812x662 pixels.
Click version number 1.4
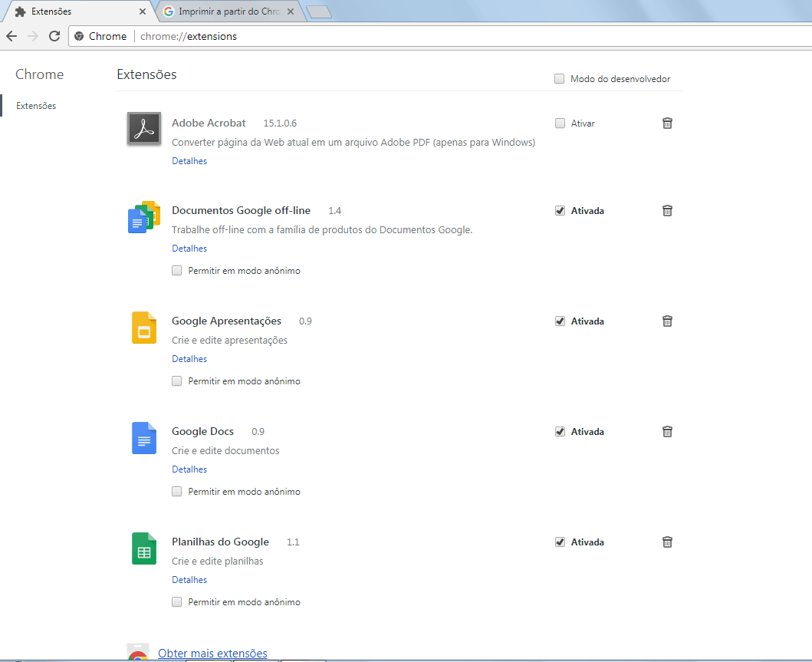point(334,211)
